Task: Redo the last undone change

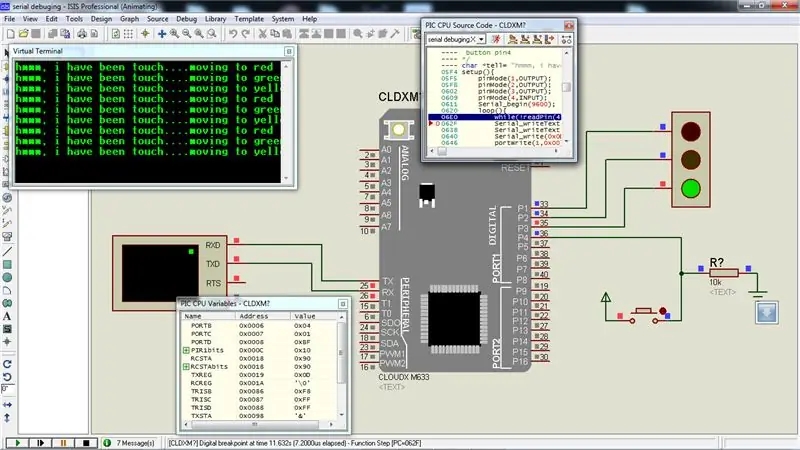Action: click(245, 34)
